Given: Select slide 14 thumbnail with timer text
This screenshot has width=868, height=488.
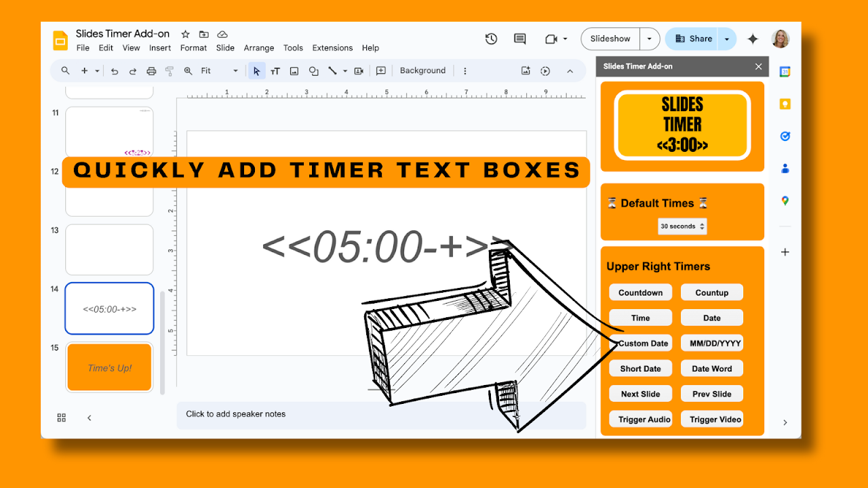Looking at the screenshot, I should pos(109,308).
